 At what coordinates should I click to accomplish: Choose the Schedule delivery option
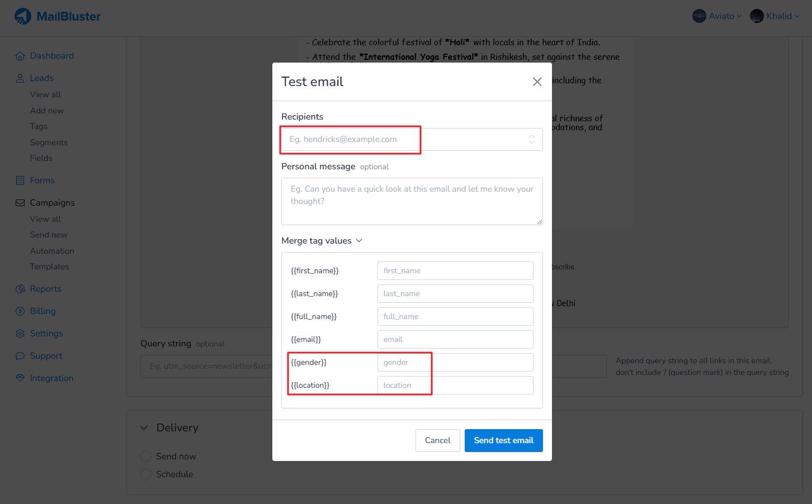(x=146, y=474)
